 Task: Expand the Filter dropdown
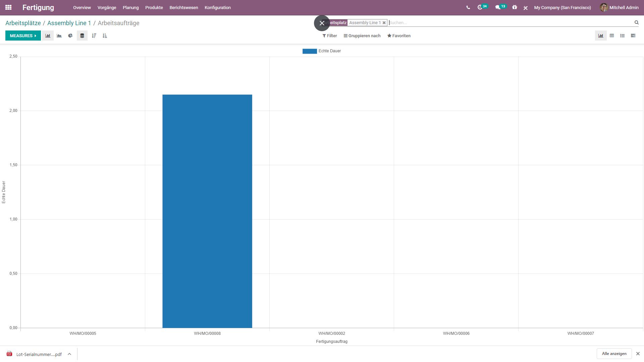pyautogui.click(x=330, y=36)
